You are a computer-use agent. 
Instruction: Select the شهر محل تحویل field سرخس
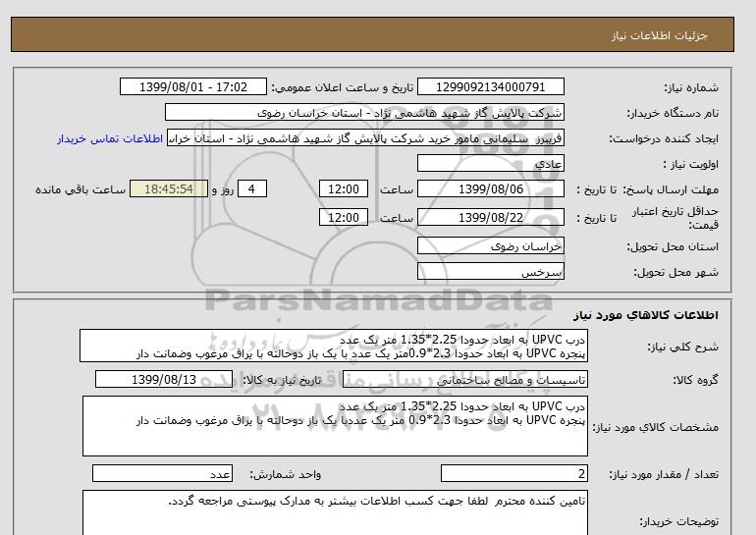pos(492,272)
